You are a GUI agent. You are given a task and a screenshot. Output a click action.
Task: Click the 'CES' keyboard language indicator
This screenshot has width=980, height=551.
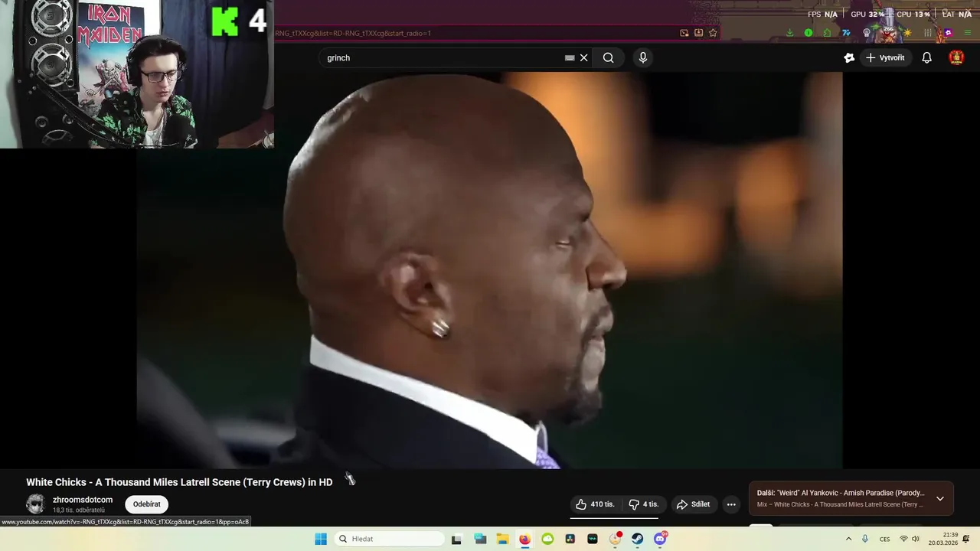pos(884,540)
